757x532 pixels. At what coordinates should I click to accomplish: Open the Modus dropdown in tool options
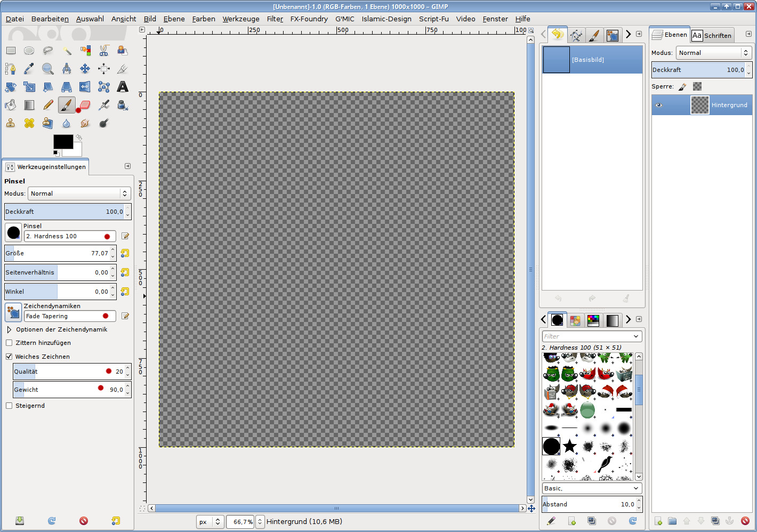click(79, 194)
